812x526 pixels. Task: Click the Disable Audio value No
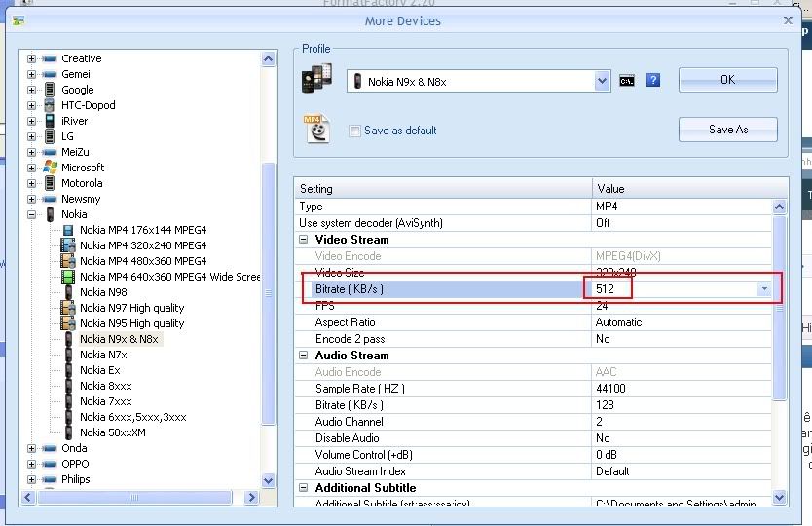click(x=603, y=438)
